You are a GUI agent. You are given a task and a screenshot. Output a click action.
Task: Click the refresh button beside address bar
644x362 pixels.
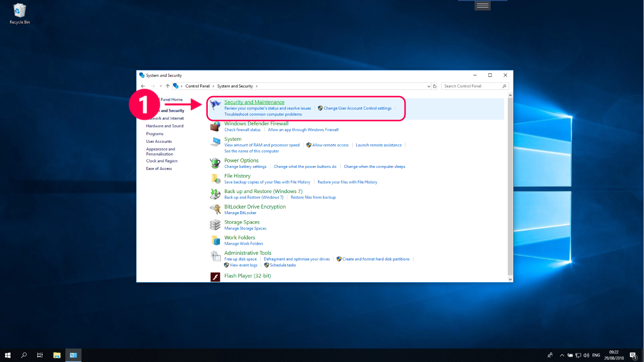435,86
